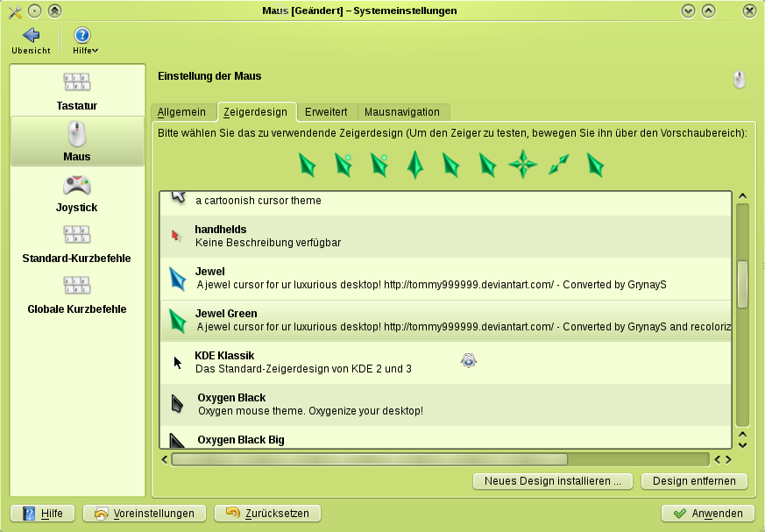Select the handhelds cursor theme
This screenshot has width=765, height=532.
(445, 237)
